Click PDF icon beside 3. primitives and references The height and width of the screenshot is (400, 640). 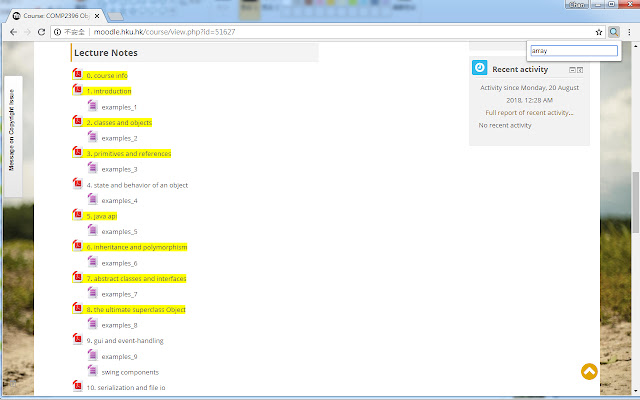(78, 152)
